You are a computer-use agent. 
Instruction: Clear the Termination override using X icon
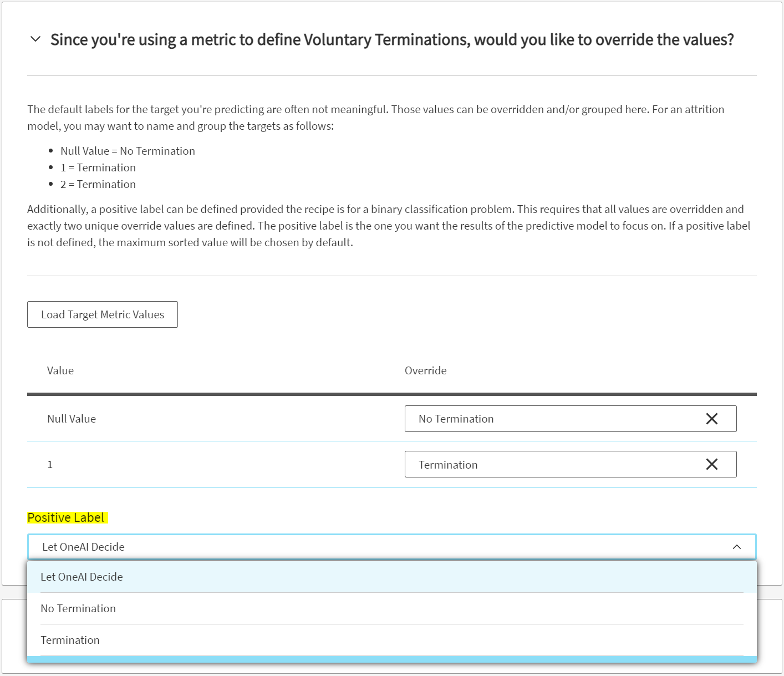711,464
